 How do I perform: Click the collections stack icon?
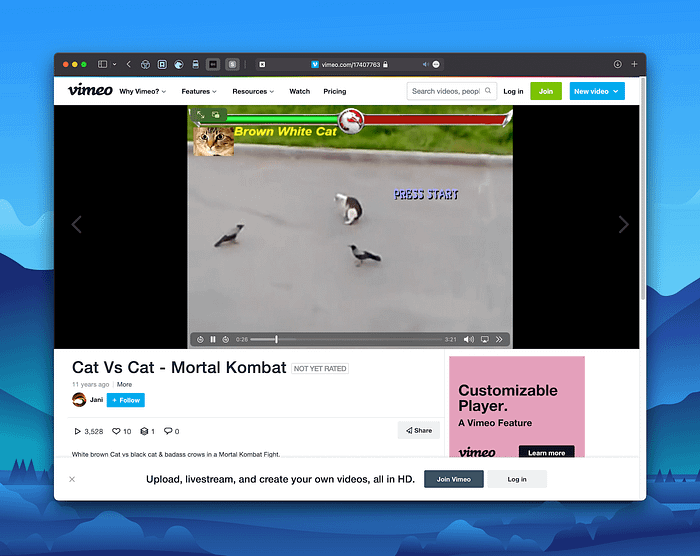point(144,431)
